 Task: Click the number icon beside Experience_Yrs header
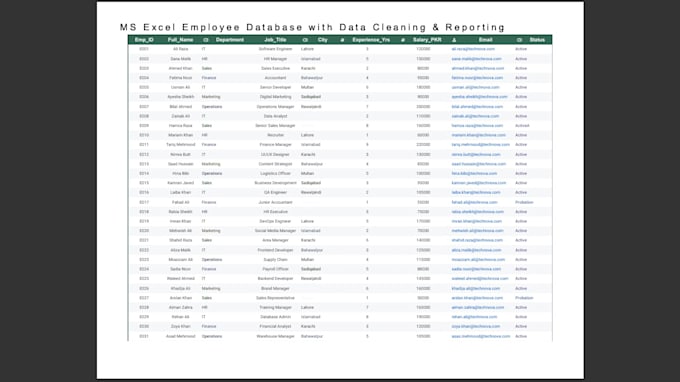[x=342, y=40]
